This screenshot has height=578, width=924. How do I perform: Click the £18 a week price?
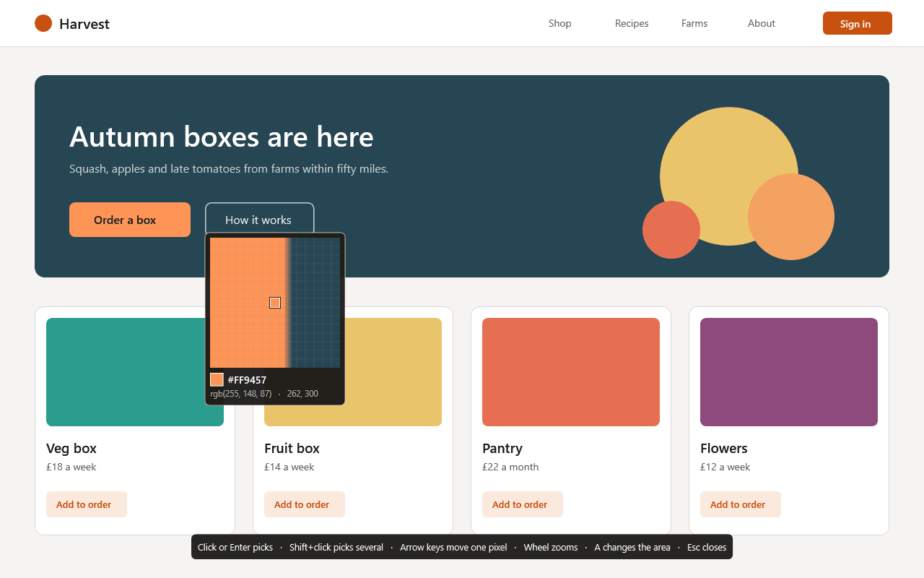pyautogui.click(x=71, y=467)
